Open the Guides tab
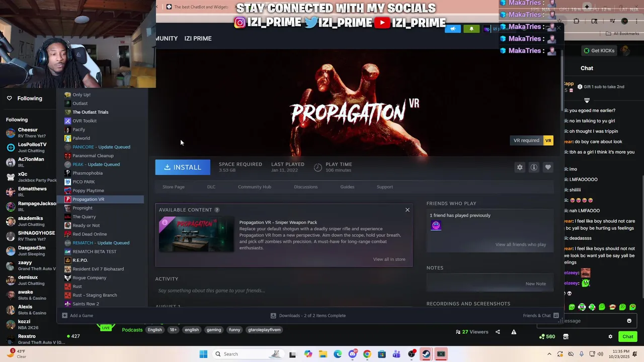The image size is (644, 362). [x=347, y=187]
